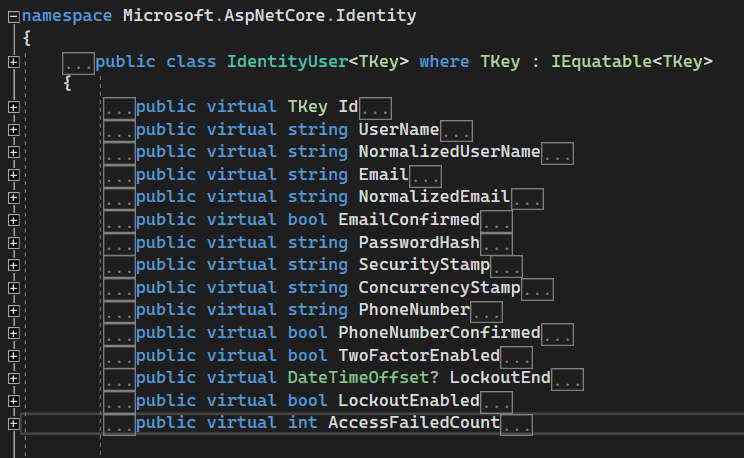Expand the UserName property outline
This screenshot has height=458, width=744.
tap(14, 130)
